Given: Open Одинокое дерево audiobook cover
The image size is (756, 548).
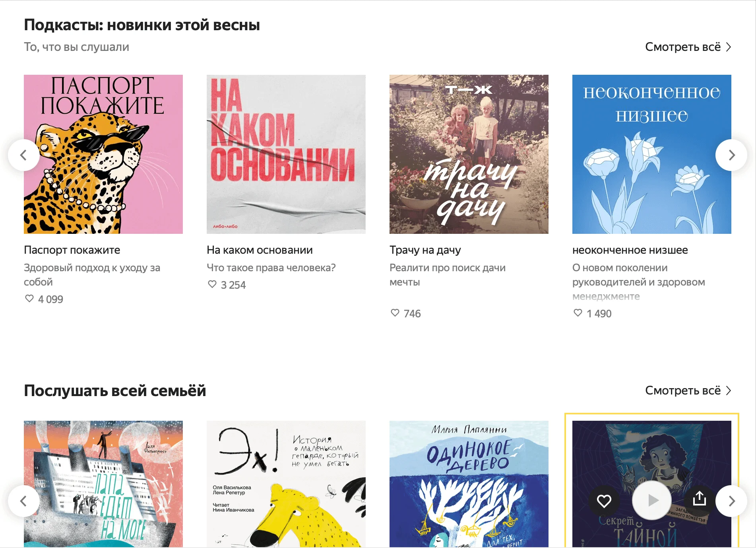Looking at the screenshot, I should (x=469, y=484).
